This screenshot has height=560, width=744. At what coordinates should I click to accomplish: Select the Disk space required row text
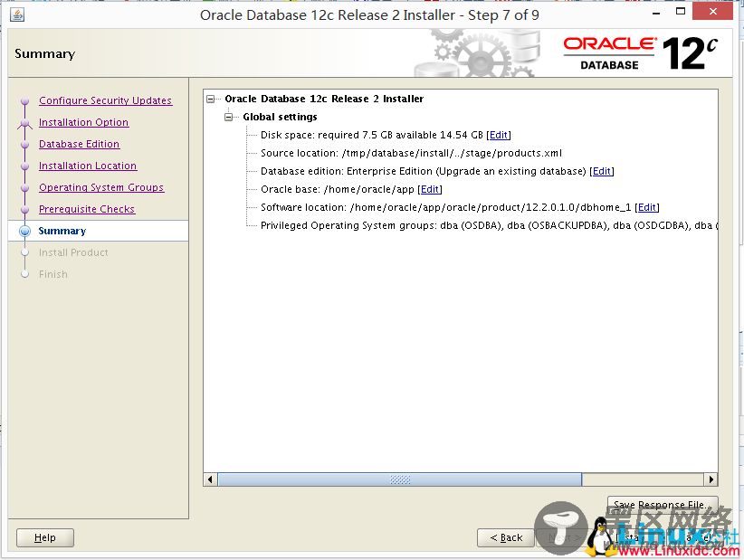tap(371, 135)
